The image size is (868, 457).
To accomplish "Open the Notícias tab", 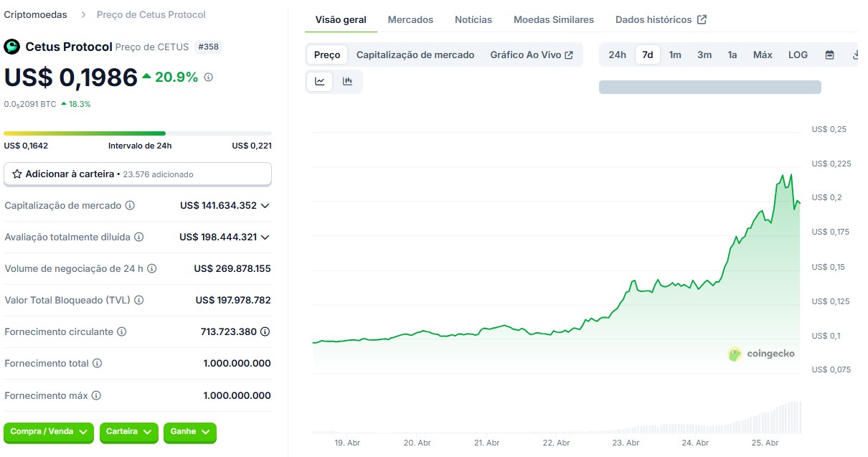I will [473, 19].
